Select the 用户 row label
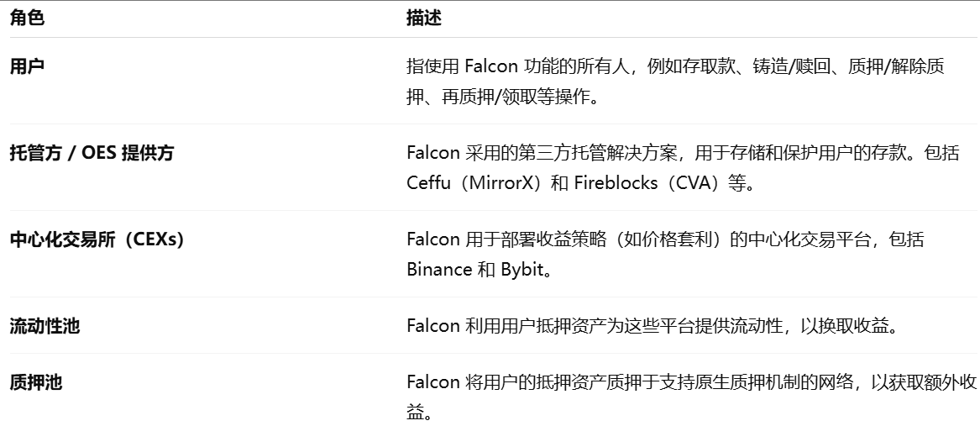 tap(27, 66)
